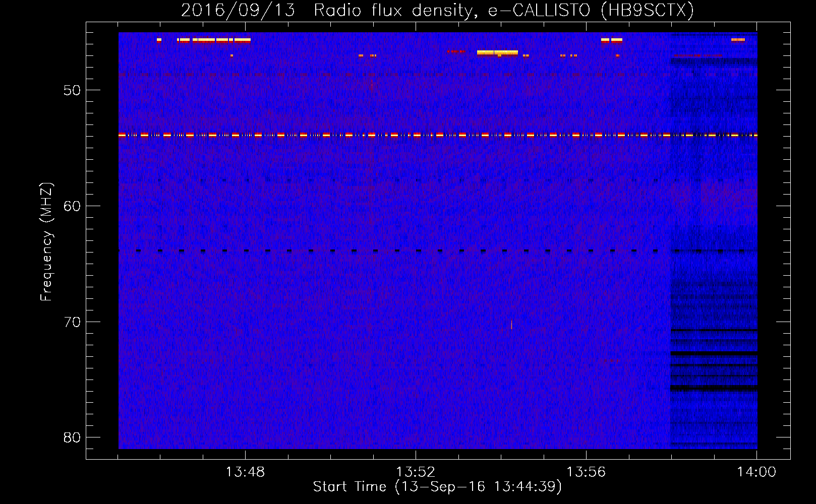This screenshot has height=504, width=816.
Task: Click the "Start Time (13-Sep-16 13:44:39)" label
Action: coord(437,487)
